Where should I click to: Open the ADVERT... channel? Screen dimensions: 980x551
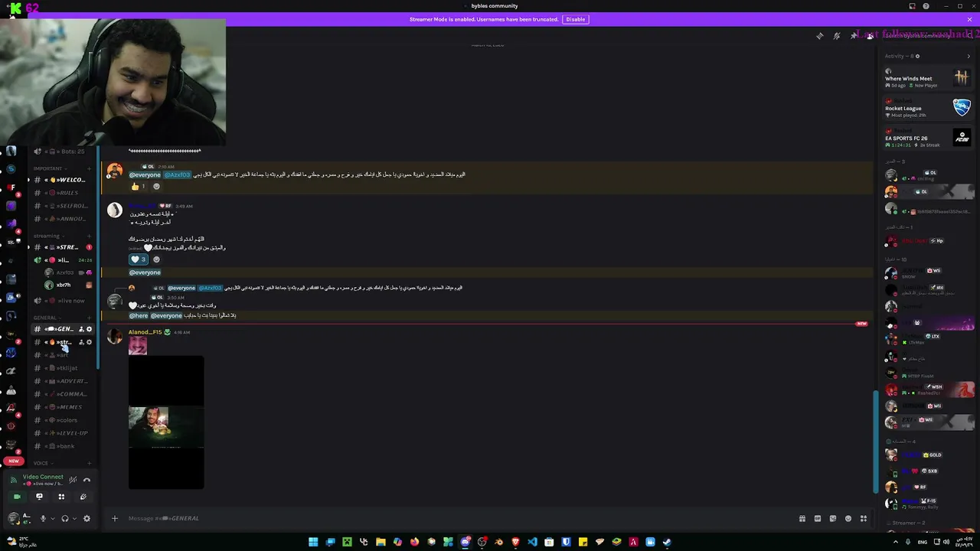tap(62, 381)
